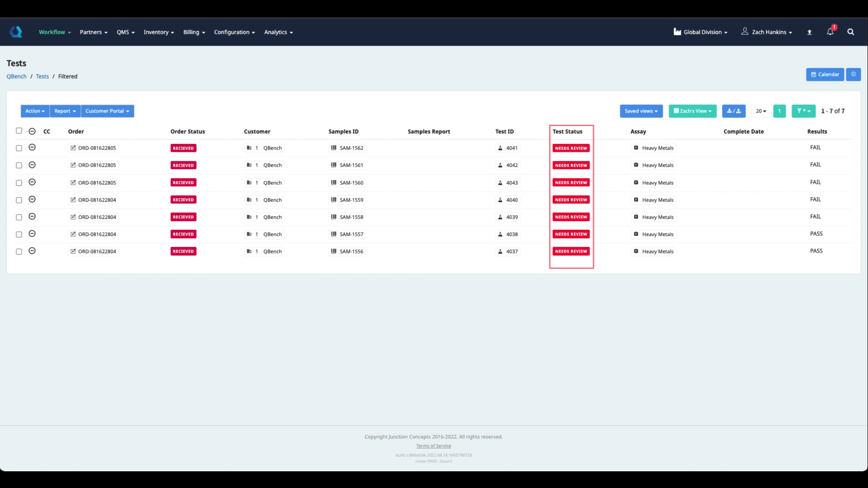
Task: Click the import/export download-upload button
Action: pos(733,111)
